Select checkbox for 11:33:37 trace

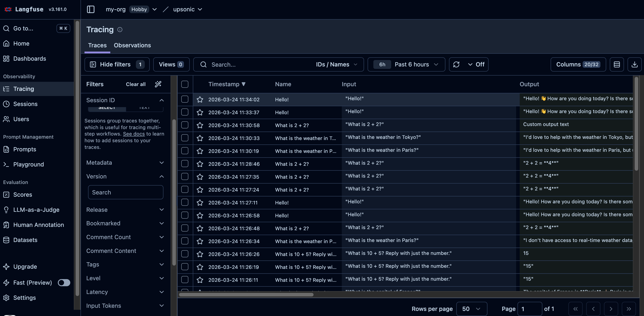[x=185, y=112]
